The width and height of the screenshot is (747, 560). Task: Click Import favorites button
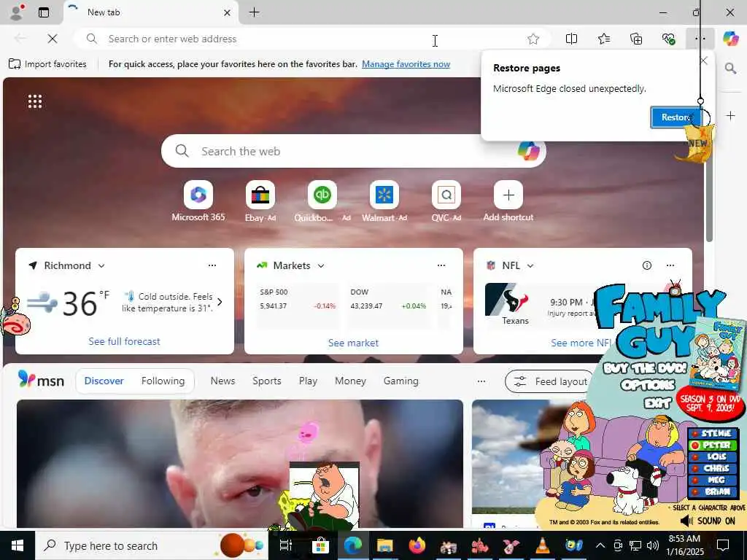click(x=48, y=64)
